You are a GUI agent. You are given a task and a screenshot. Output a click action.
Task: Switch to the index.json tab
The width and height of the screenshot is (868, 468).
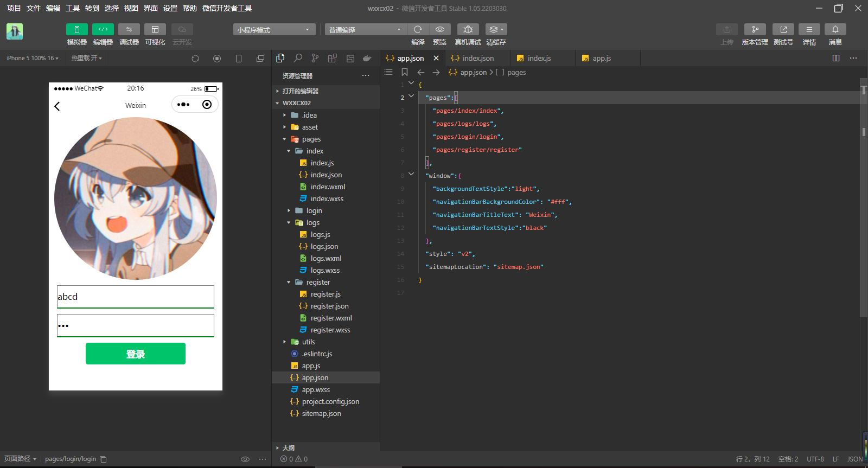click(477, 58)
